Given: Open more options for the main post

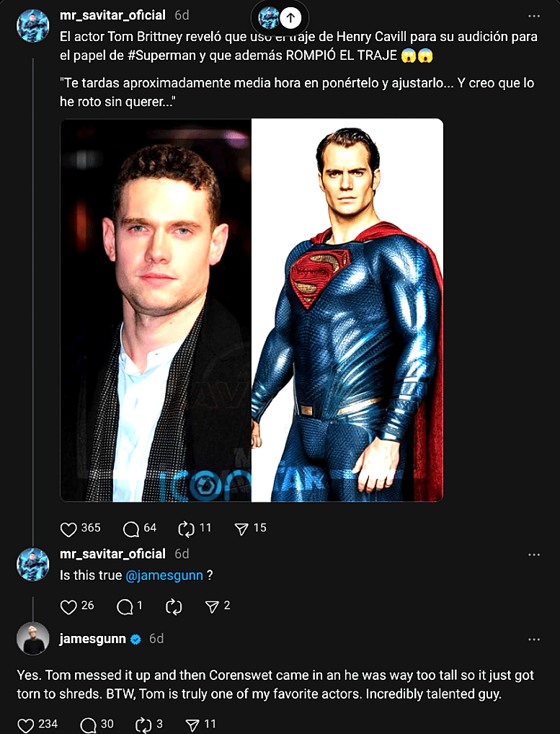Looking at the screenshot, I should coord(534,16).
